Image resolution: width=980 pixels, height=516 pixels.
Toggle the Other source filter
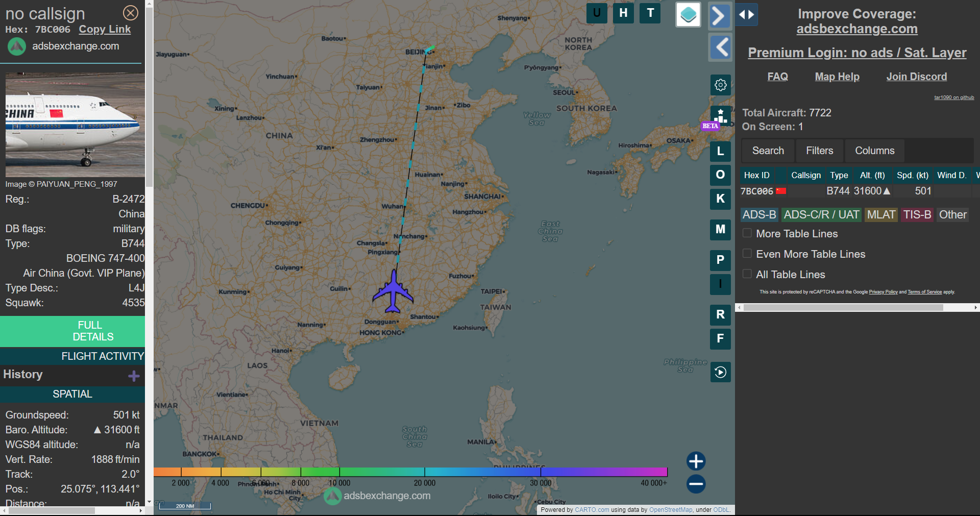[952, 215]
